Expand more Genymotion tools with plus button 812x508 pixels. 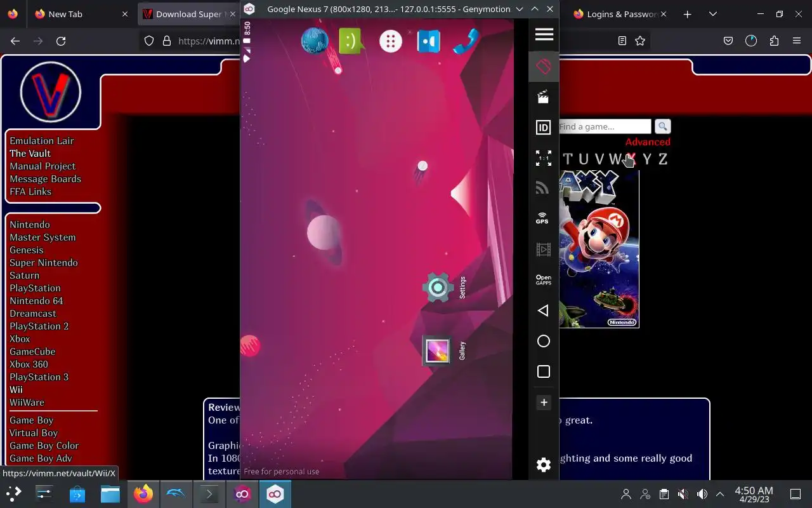[x=544, y=403]
